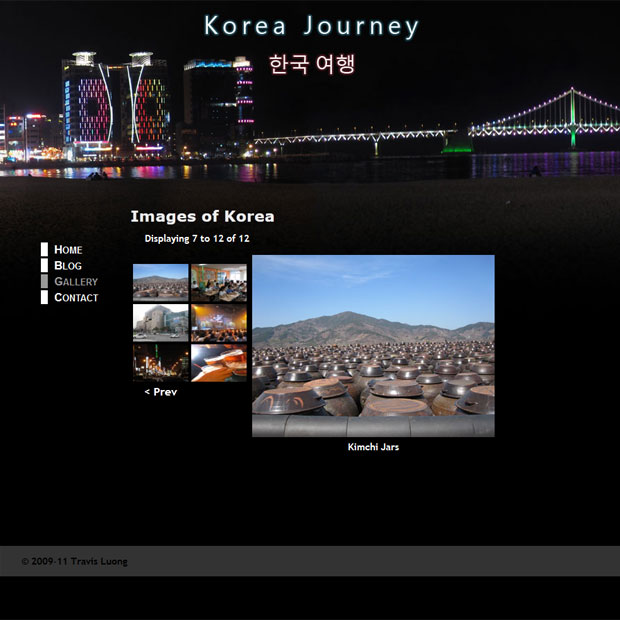Viewport: 620px width, 620px height.
Task: Click the gray square beside Gallery
Action: [44, 281]
